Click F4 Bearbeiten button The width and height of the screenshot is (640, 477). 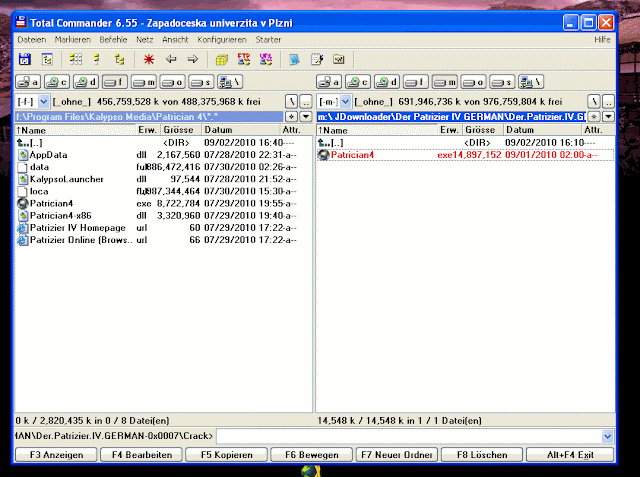pyautogui.click(x=142, y=455)
